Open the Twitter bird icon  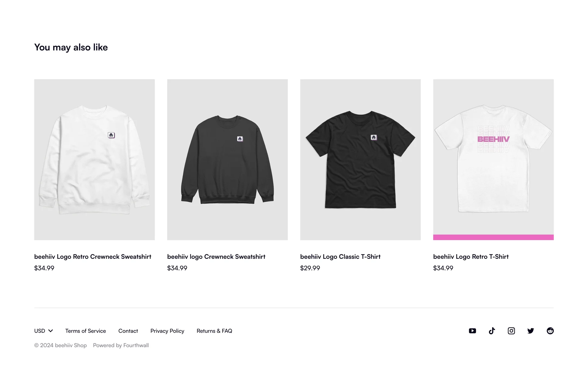point(531,331)
